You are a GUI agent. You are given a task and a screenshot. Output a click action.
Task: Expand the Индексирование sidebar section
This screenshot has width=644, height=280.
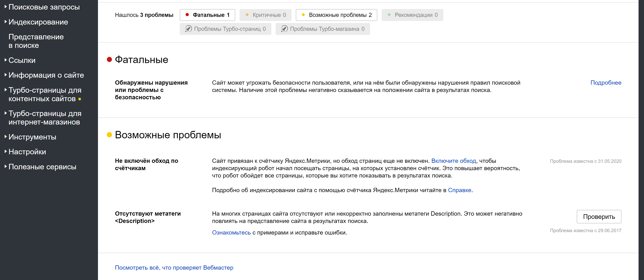pyautogui.click(x=38, y=22)
